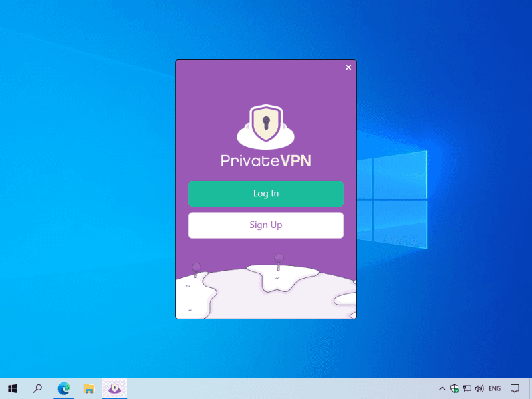Image resolution: width=532 pixels, height=399 pixels.
Task: Click the network status tray icon
Action: (x=467, y=388)
